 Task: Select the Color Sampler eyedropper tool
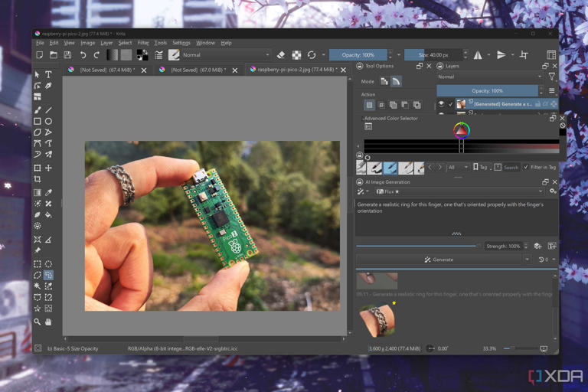48,192
